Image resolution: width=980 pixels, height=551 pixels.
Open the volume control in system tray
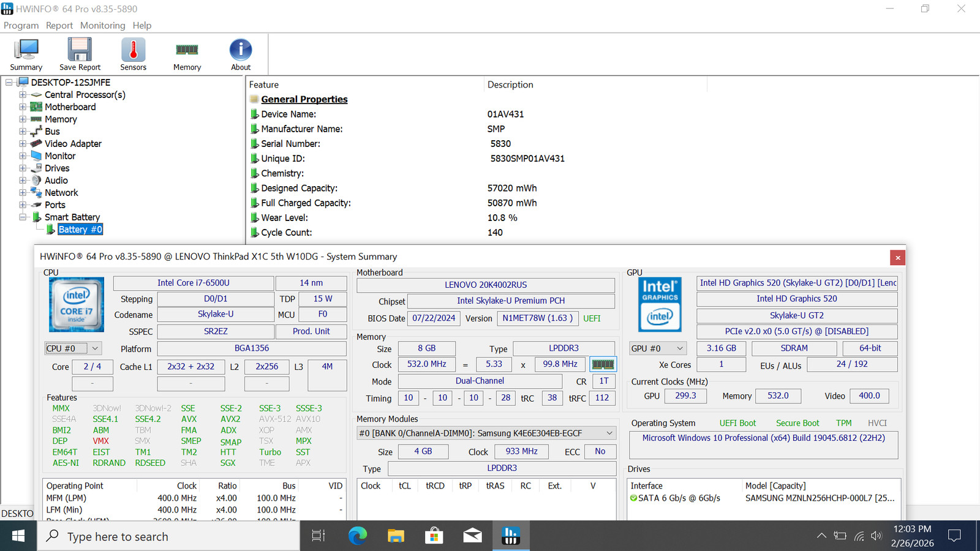[x=876, y=536]
